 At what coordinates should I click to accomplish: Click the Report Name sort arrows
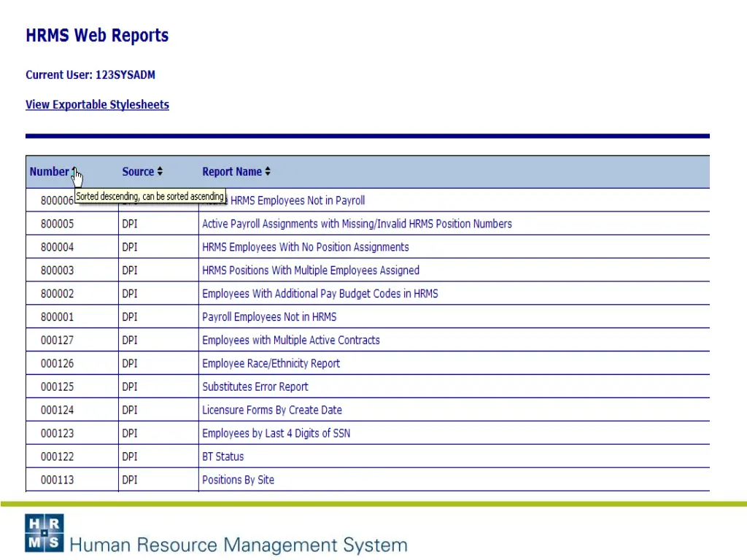coord(268,171)
